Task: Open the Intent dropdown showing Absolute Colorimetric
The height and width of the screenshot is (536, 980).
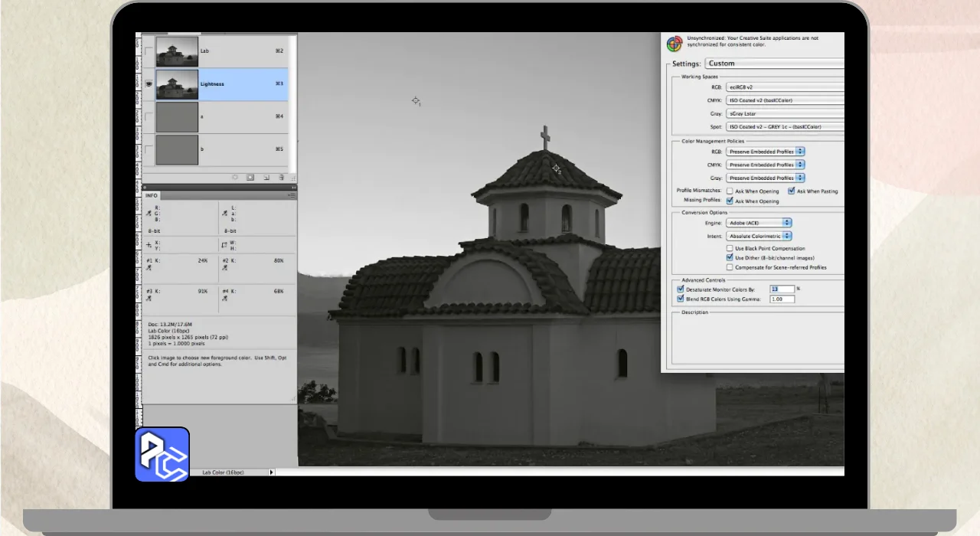Action: tap(758, 237)
